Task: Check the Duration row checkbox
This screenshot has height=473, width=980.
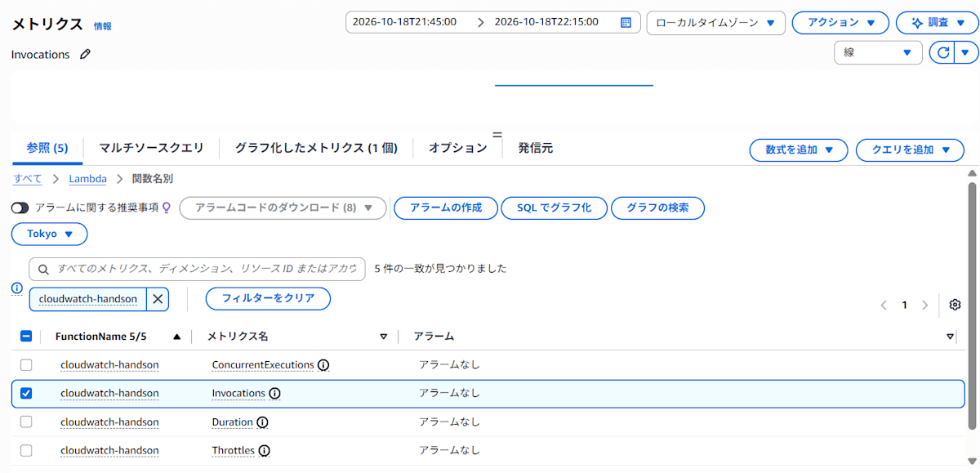Action: point(26,422)
